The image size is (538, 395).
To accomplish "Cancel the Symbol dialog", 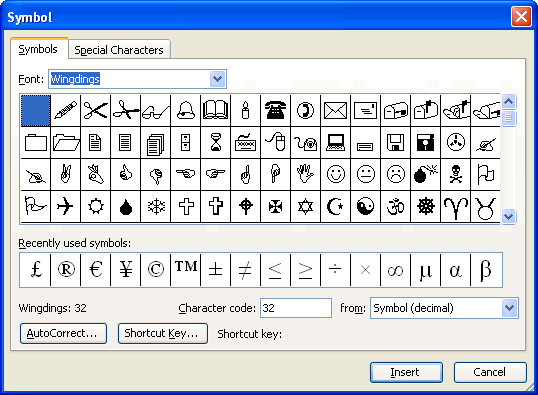I will tap(490, 372).
